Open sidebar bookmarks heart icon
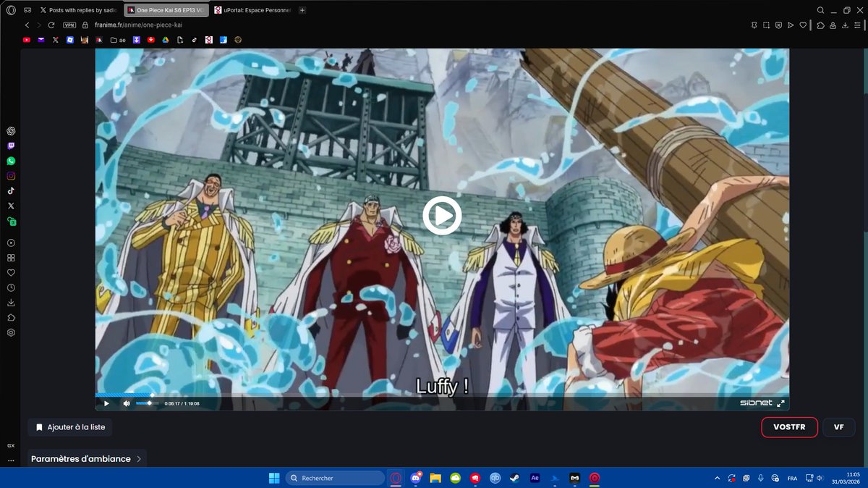 [11, 273]
